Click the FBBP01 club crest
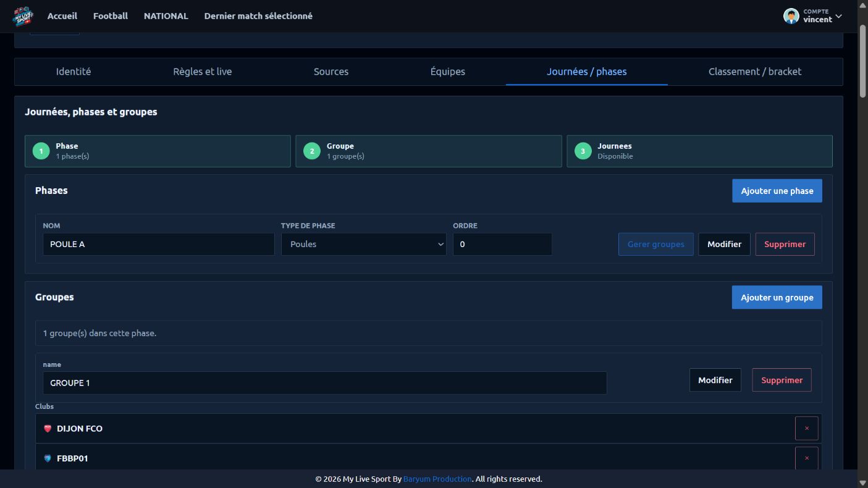 pos(48,458)
